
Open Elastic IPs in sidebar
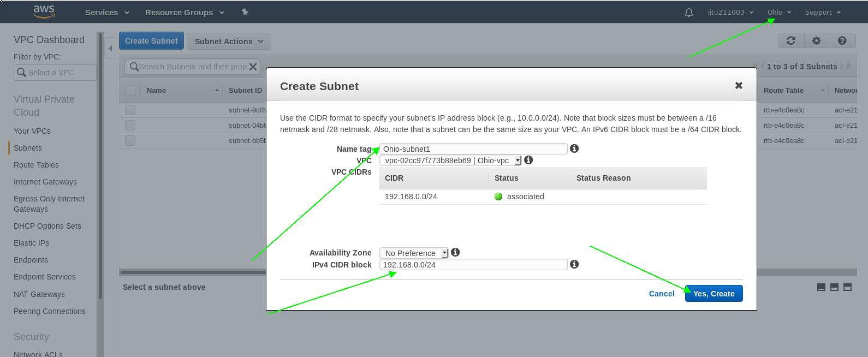click(x=31, y=243)
